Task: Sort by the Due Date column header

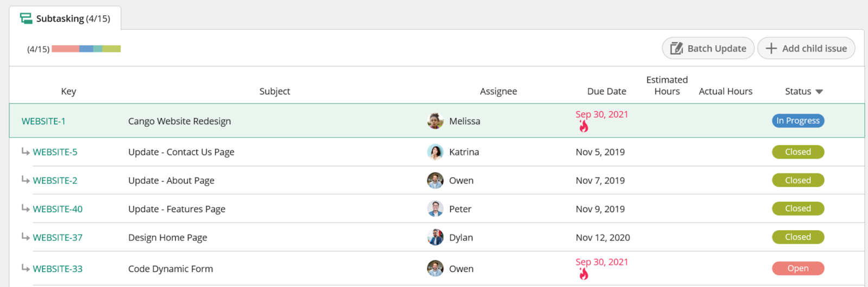Action: tap(607, 91)
